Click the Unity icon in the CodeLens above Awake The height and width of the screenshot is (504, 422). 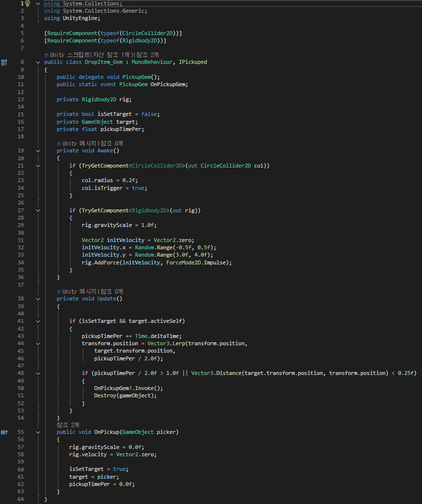tap(59, 144)
